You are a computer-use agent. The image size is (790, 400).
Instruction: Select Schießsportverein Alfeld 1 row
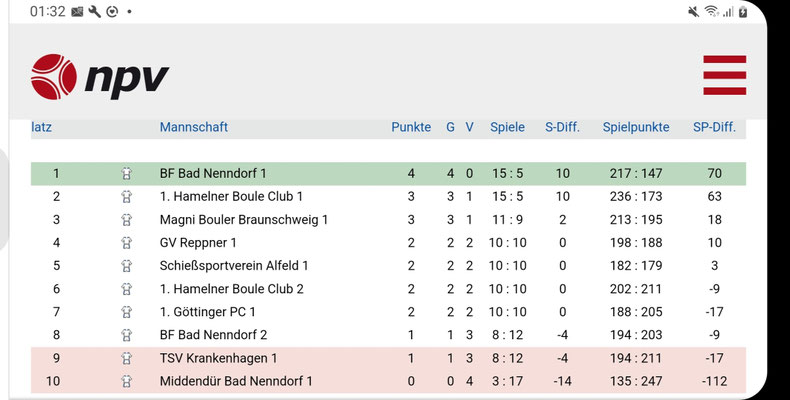point(388,265)
